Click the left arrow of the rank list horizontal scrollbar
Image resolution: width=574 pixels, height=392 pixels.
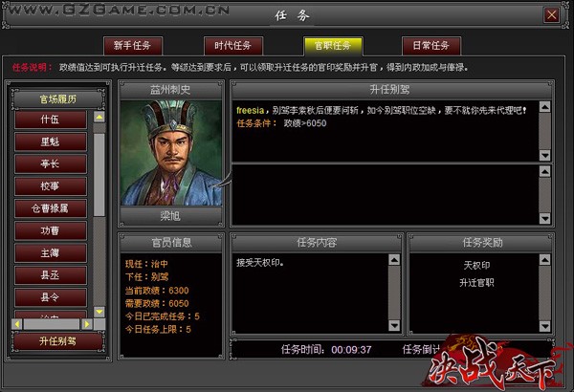point(17,324)
